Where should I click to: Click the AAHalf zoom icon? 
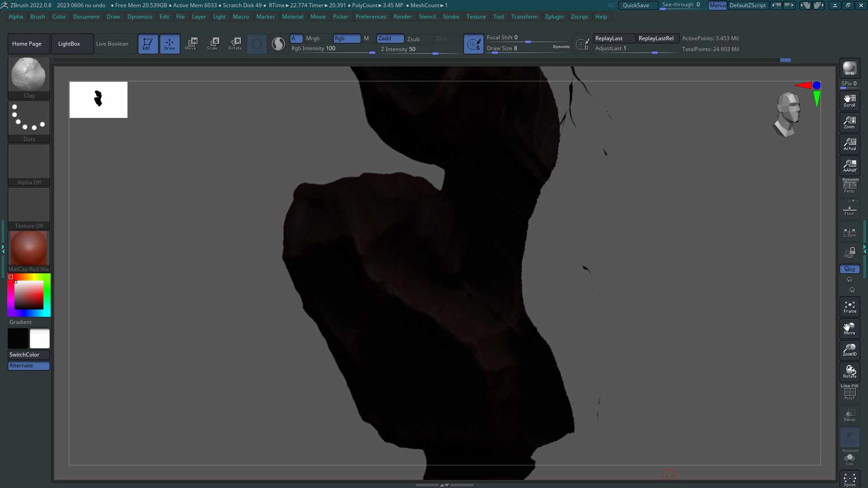849,166
